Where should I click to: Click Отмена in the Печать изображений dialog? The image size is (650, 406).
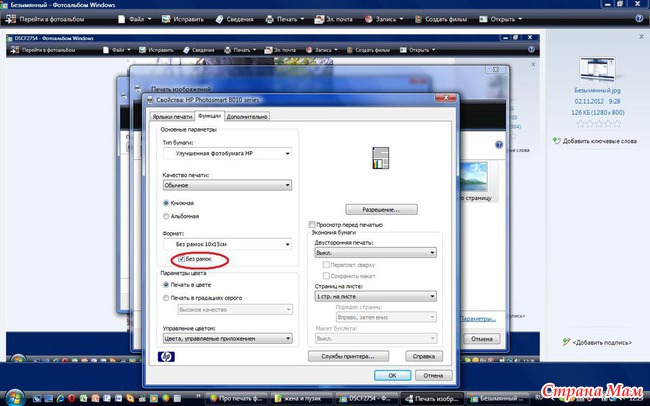pos(482,339)
